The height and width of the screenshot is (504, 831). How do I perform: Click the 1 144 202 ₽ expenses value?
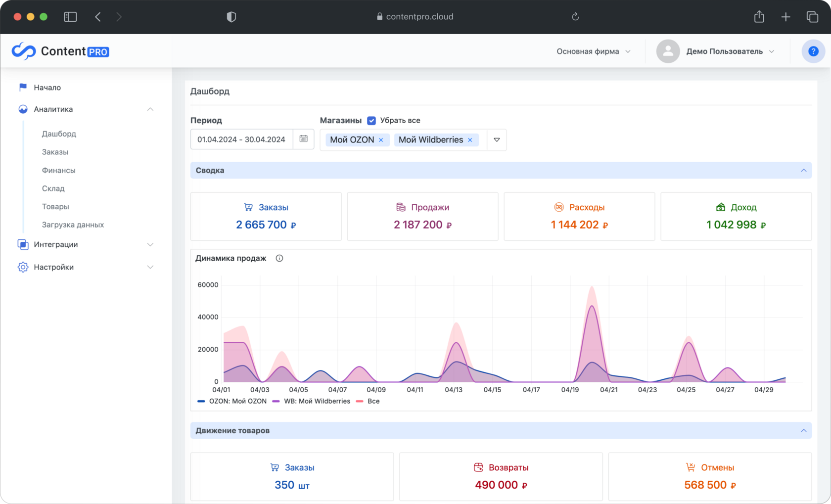coord(579,225)
